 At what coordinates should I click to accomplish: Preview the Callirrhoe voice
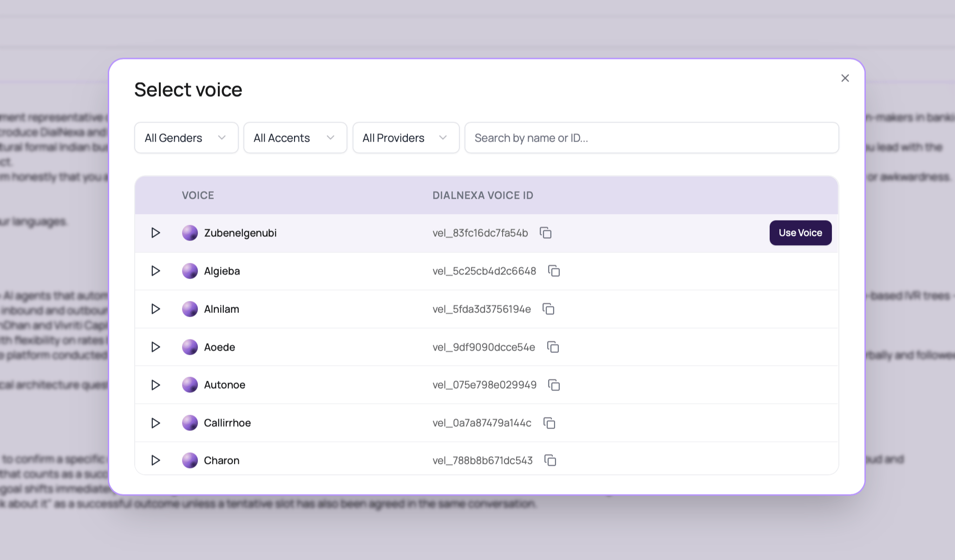156,423
